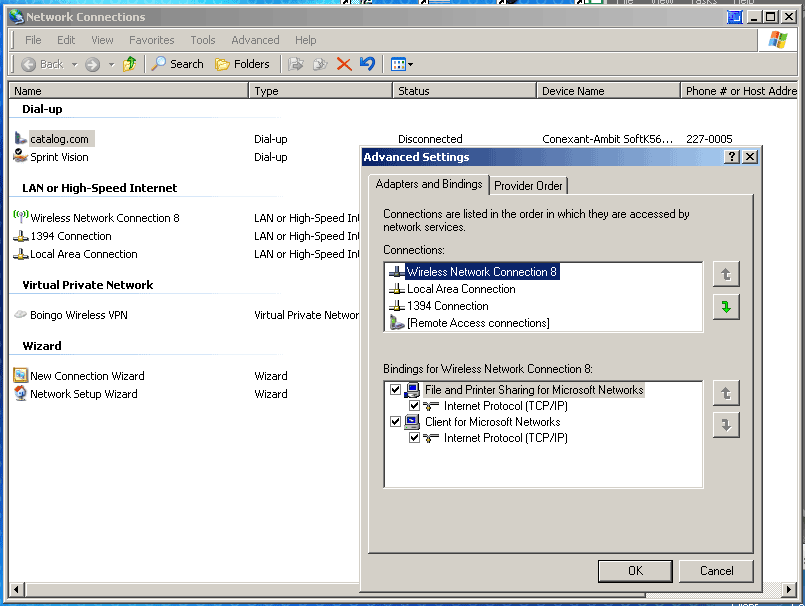Click the blue Undo arrow icon
Screen dimensions: 805x606
point(367,64)
